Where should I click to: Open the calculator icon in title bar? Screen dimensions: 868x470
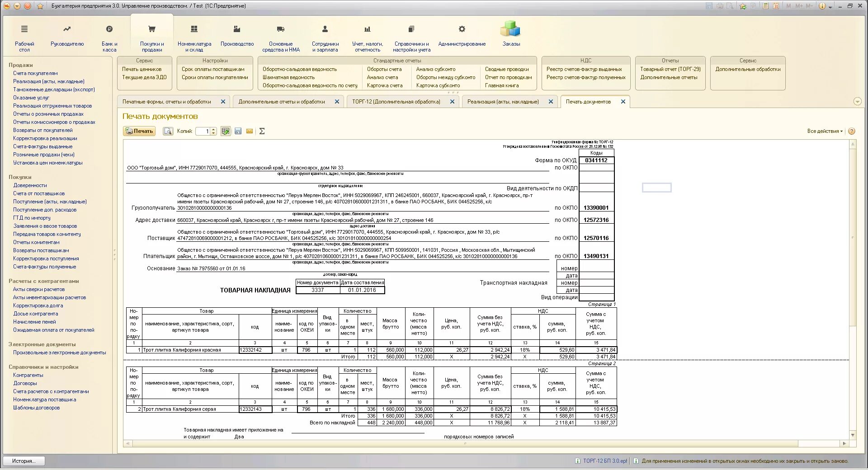point(765,6)
